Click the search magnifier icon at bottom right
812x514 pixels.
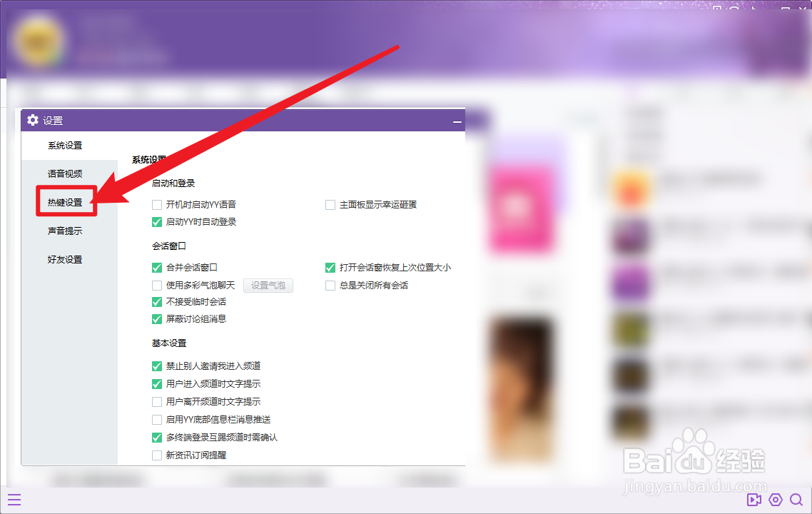click(x=796, y=500)
